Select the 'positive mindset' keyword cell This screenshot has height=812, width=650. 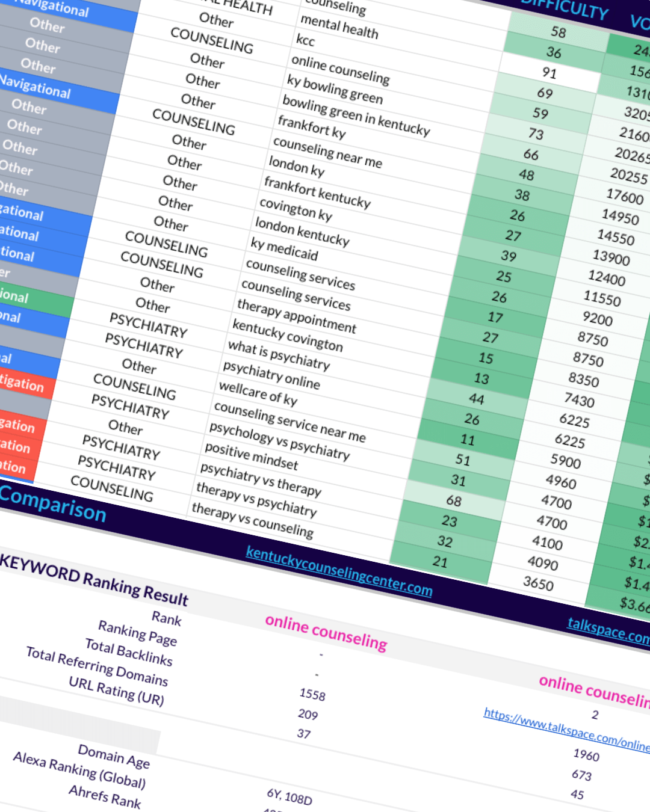click(x=251, y=456)
